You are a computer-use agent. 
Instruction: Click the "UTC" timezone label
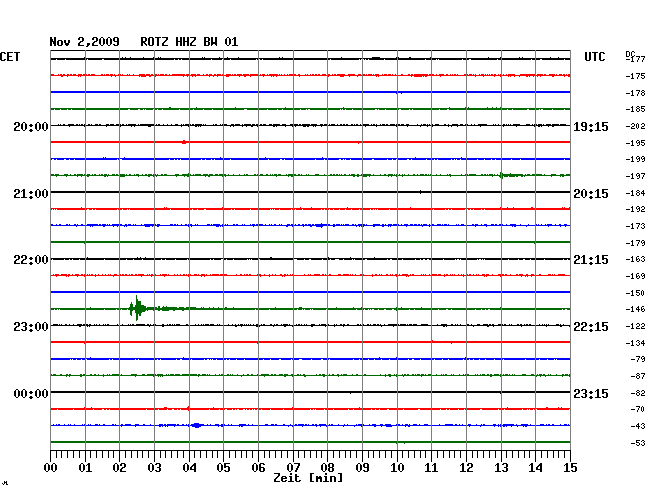click(x=594, y=57)
